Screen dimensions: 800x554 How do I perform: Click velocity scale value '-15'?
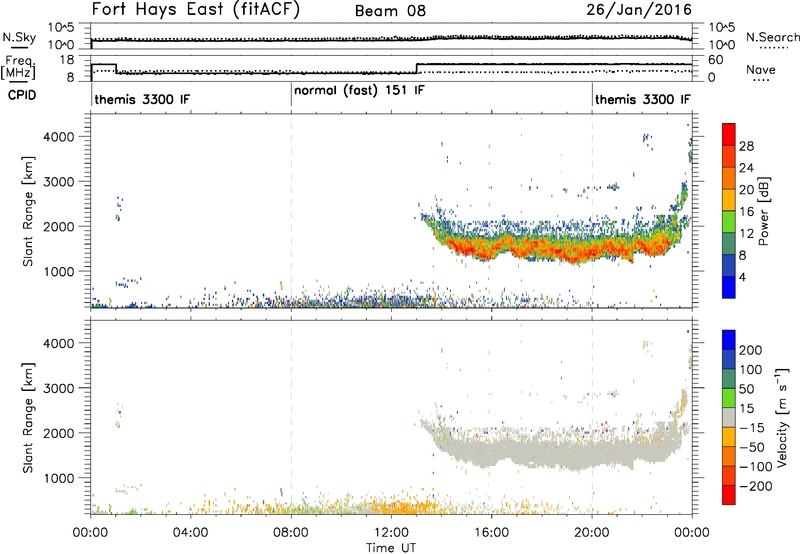point(752,428)
